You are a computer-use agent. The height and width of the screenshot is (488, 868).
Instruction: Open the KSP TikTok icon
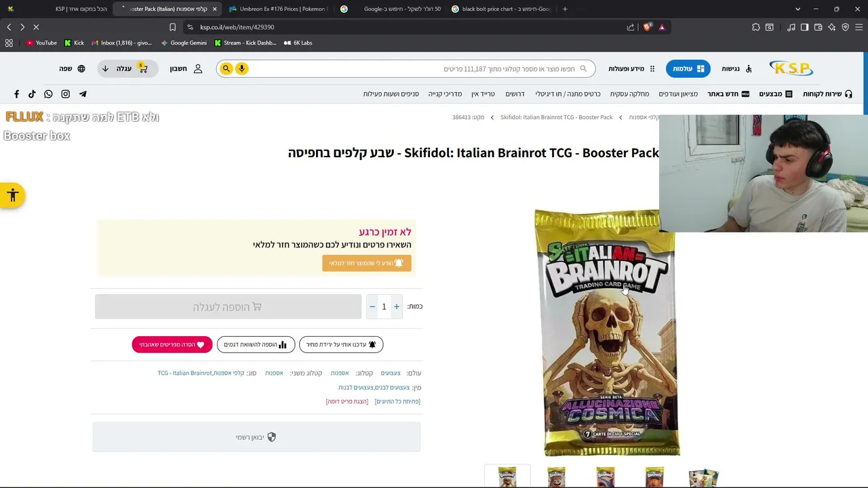point(32,94)
